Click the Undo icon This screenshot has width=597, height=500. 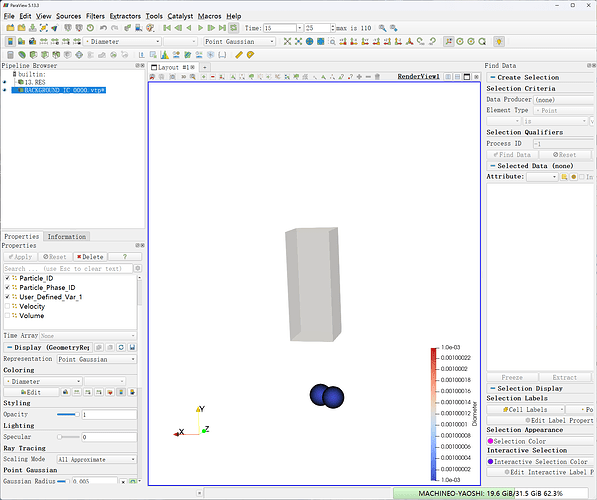click(103, 28)
